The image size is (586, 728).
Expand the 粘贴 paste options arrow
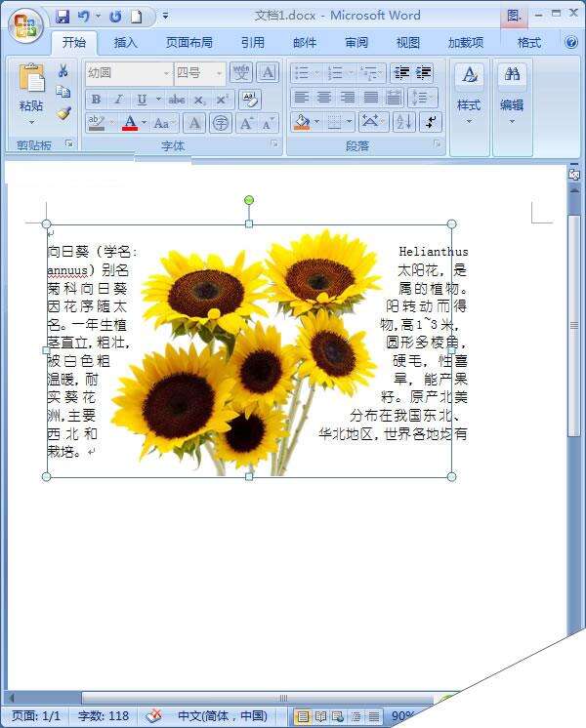[x=31, y=123]
